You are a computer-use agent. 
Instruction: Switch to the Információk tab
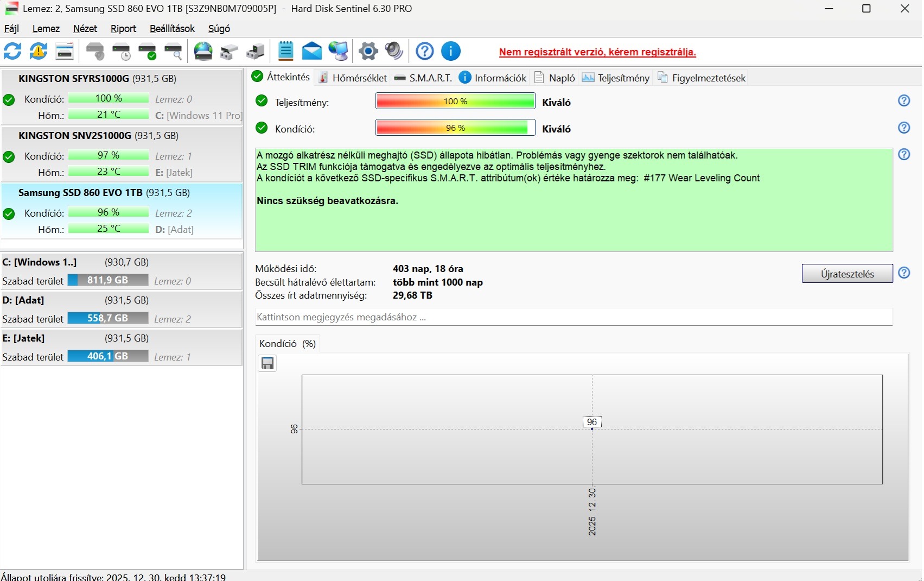click(x=493, y=78)
